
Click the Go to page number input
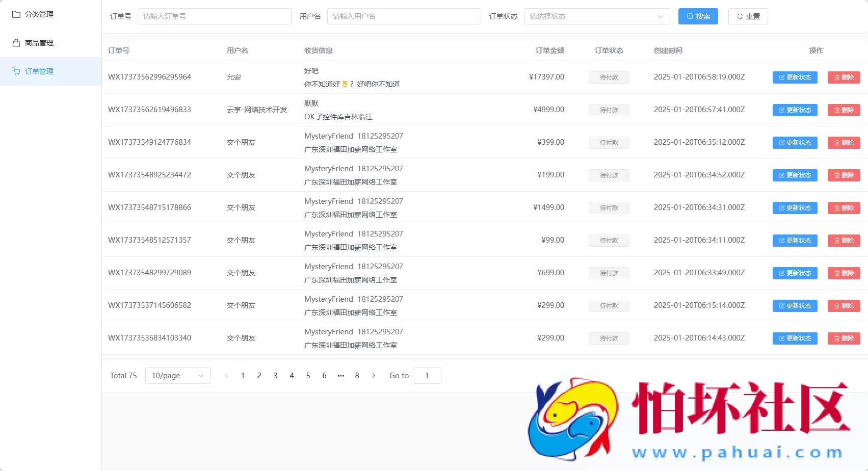[x=427, y=376]
